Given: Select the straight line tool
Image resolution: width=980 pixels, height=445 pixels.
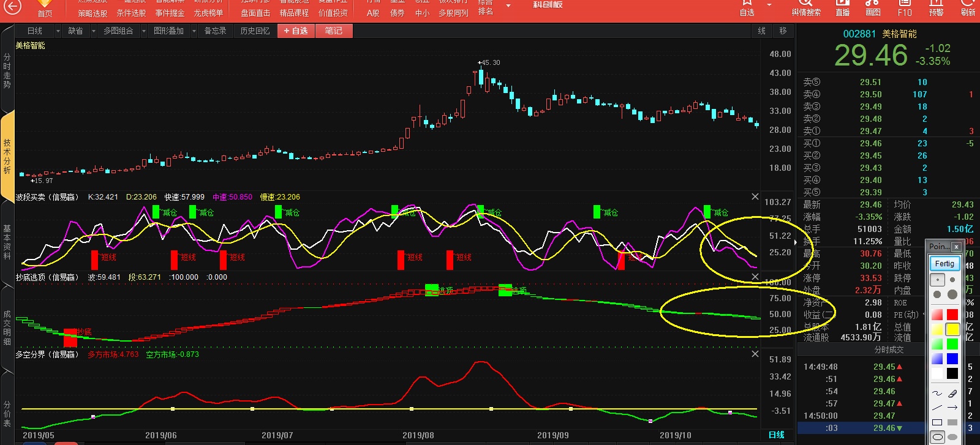Looking at the screenshot, I should point(937,407).
